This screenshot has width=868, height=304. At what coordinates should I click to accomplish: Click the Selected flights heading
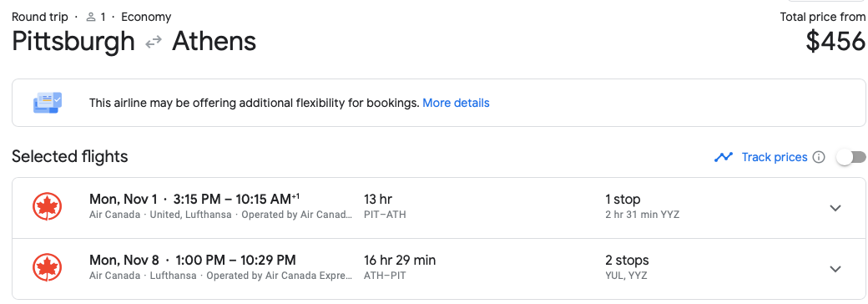tap(70, 157)
